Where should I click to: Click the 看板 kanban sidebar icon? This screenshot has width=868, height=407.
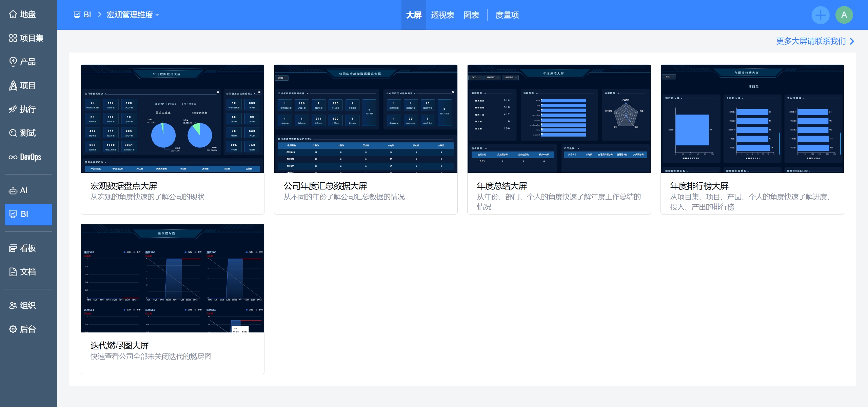coord(13,248)
